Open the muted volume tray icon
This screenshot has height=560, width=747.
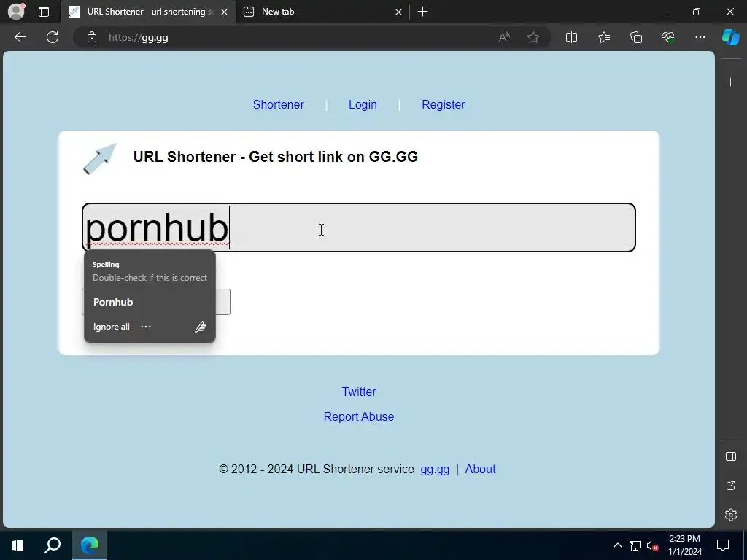652,545
